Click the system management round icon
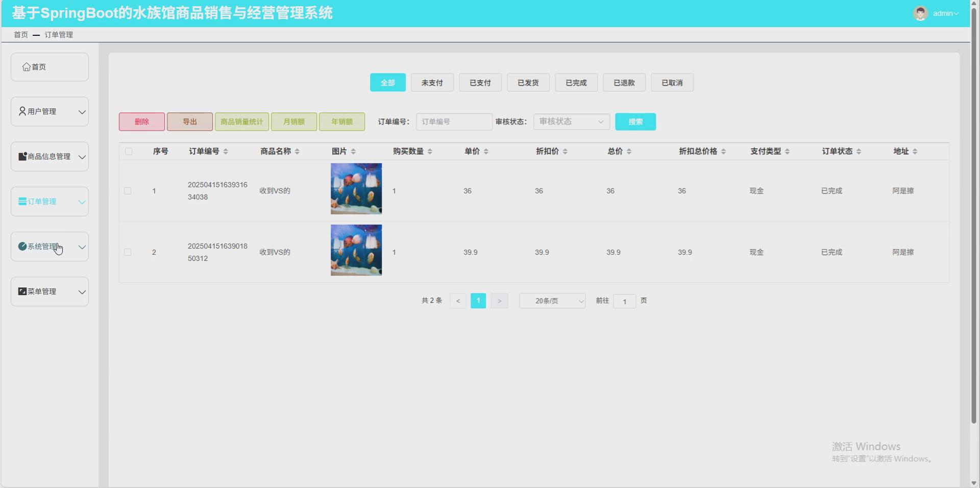This screenshot has height=488, width=980. pyautogui.click(x=22, y=246)
